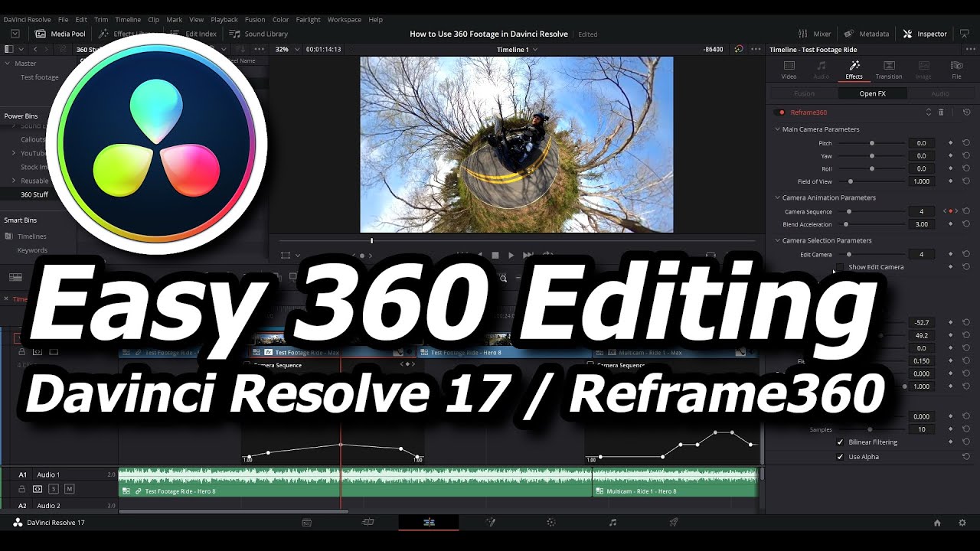Toggle lock on Audio 1 track
The width and height of the screenshot is (980, 551).
22,489
